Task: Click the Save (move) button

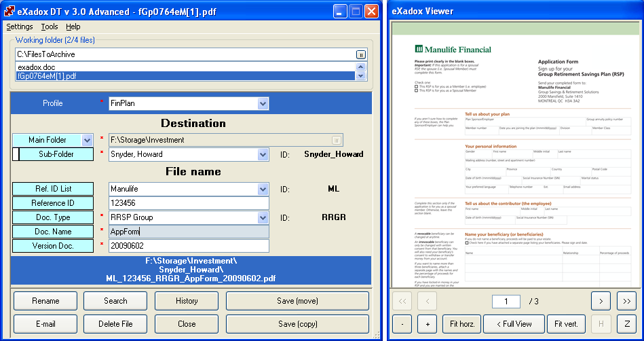Action: (298, 301)
